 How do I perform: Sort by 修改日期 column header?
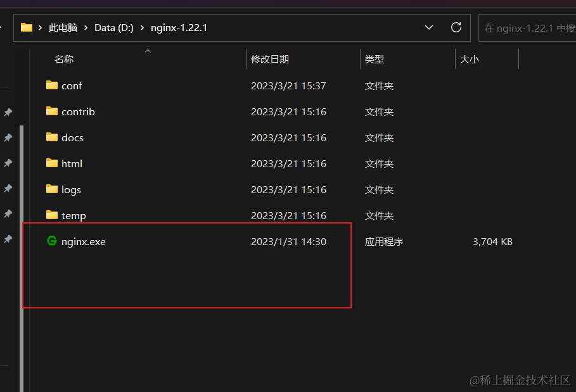coord(270,59)
